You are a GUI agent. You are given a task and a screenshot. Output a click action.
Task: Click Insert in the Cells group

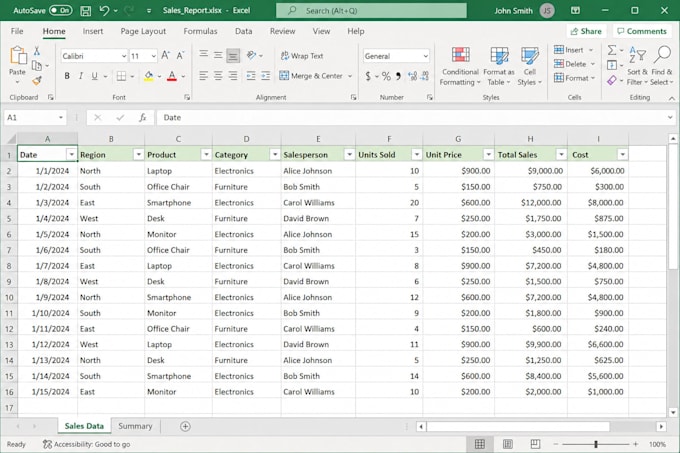[x=573, y=50]
